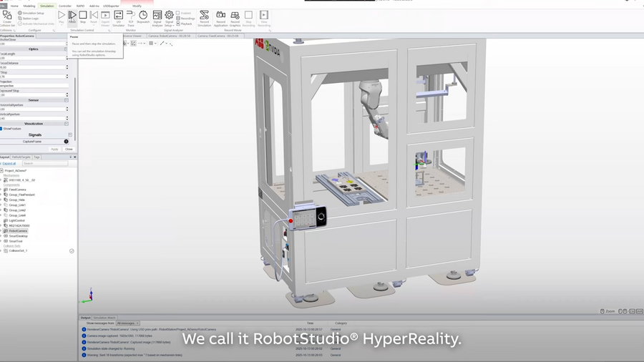This screenshot has height=362, width=644.
Task: Open the Projection dropdown field
Action: 34,86
